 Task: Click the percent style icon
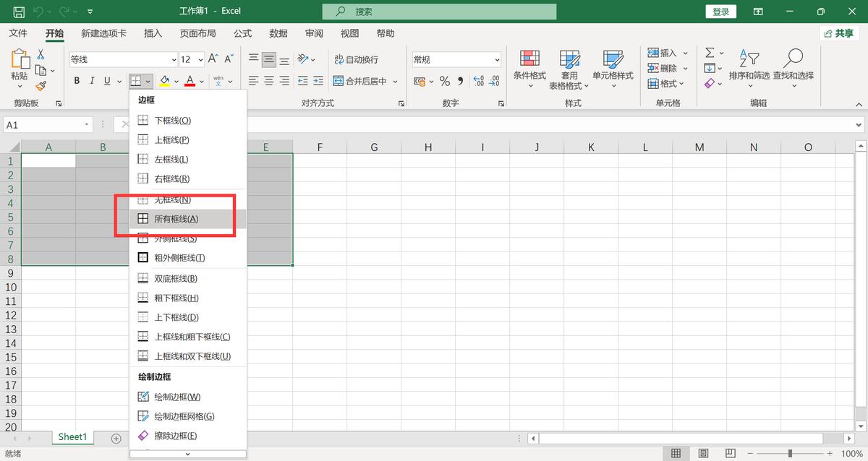444,81
